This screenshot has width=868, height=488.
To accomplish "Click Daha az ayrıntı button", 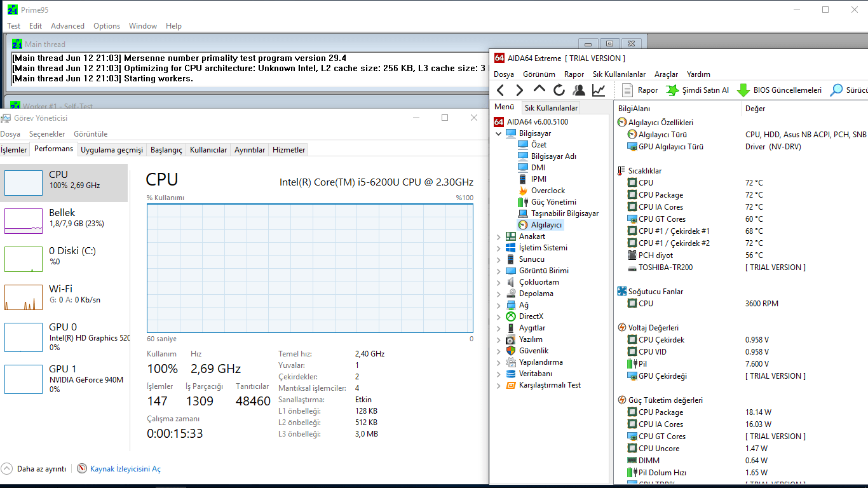I will 41,469.
